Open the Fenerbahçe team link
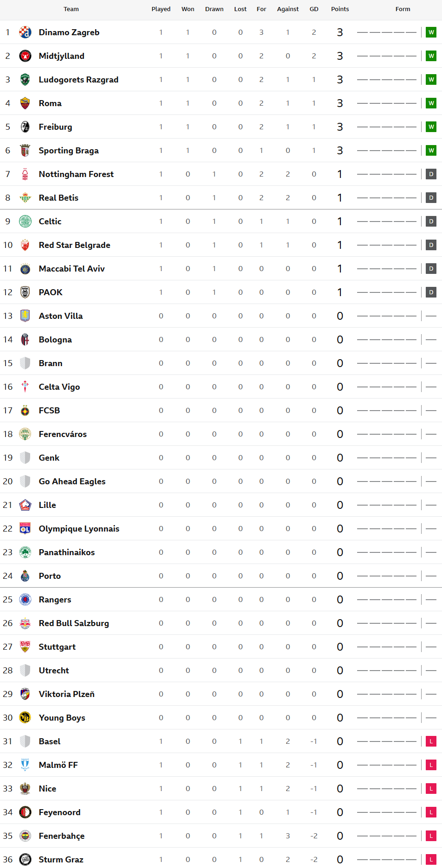442x868 pixels. point(61,836)
